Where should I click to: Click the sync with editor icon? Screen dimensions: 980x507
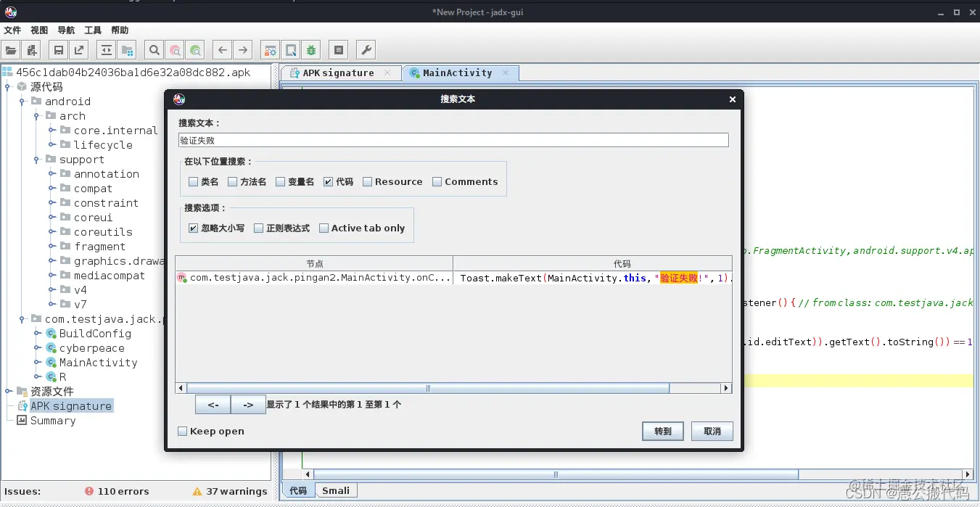[x=107, y=50]
